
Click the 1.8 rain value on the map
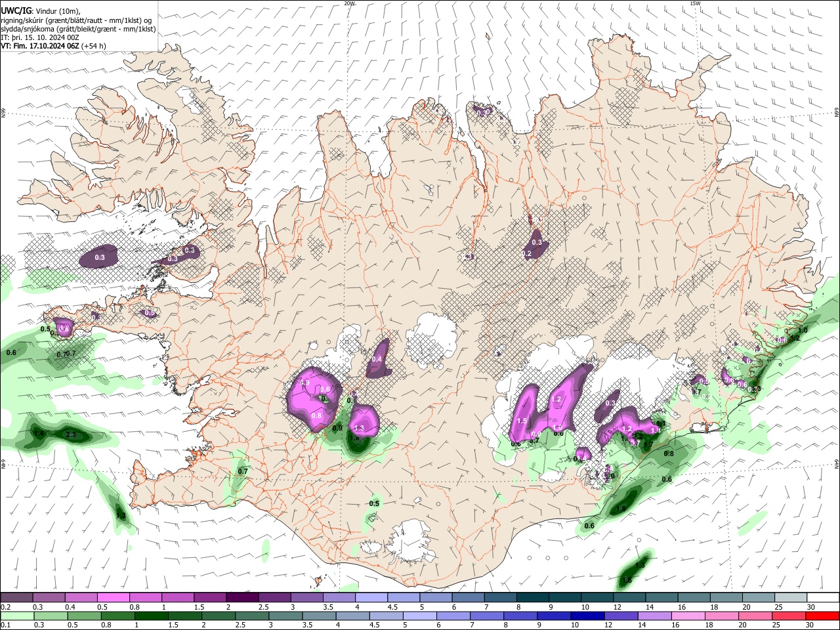pos(621,509)
